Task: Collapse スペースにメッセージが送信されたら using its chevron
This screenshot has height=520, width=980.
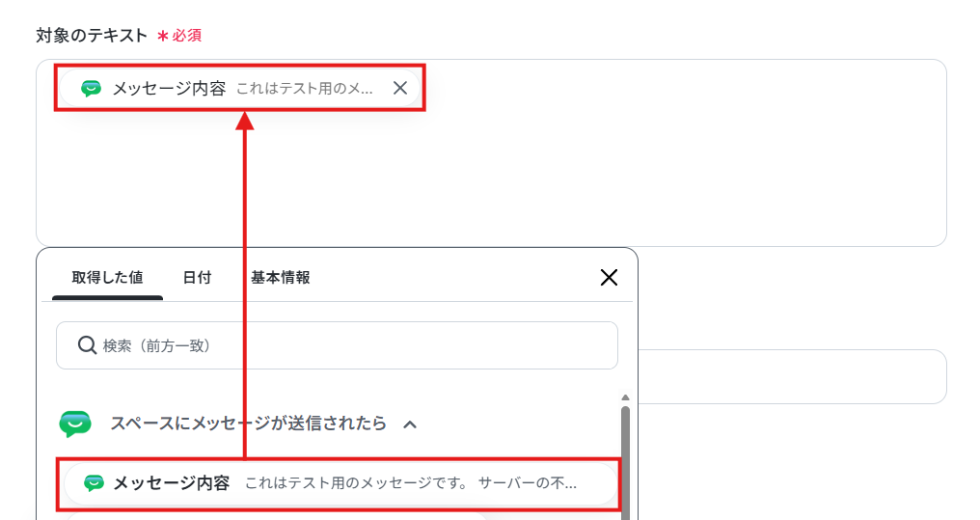Action: 410,424
